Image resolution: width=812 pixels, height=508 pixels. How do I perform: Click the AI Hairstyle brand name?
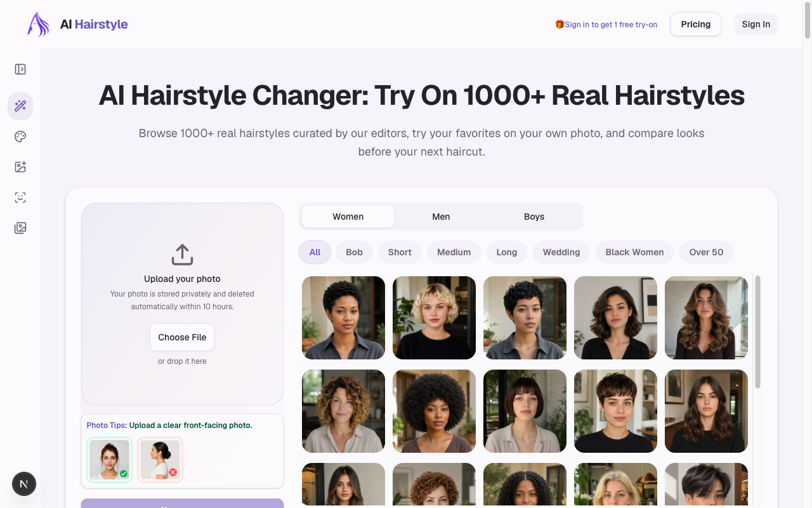[94, 24]
